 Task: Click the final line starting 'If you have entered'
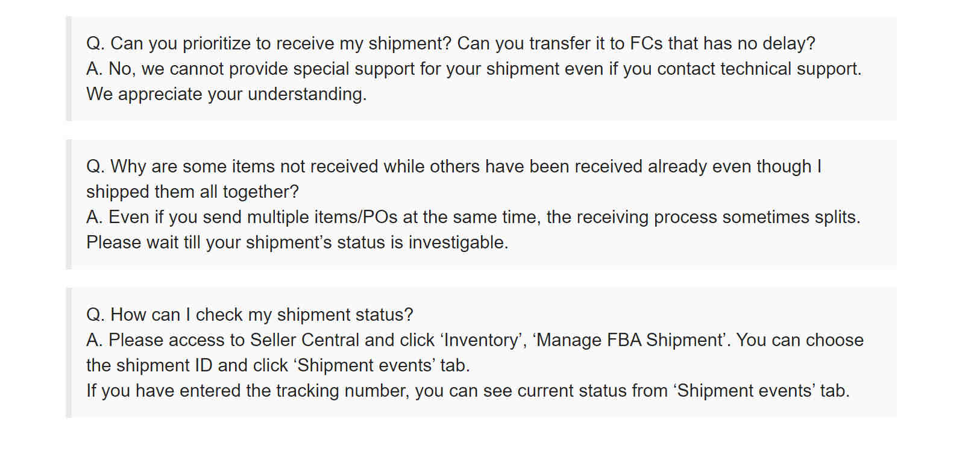pos(468,391)
